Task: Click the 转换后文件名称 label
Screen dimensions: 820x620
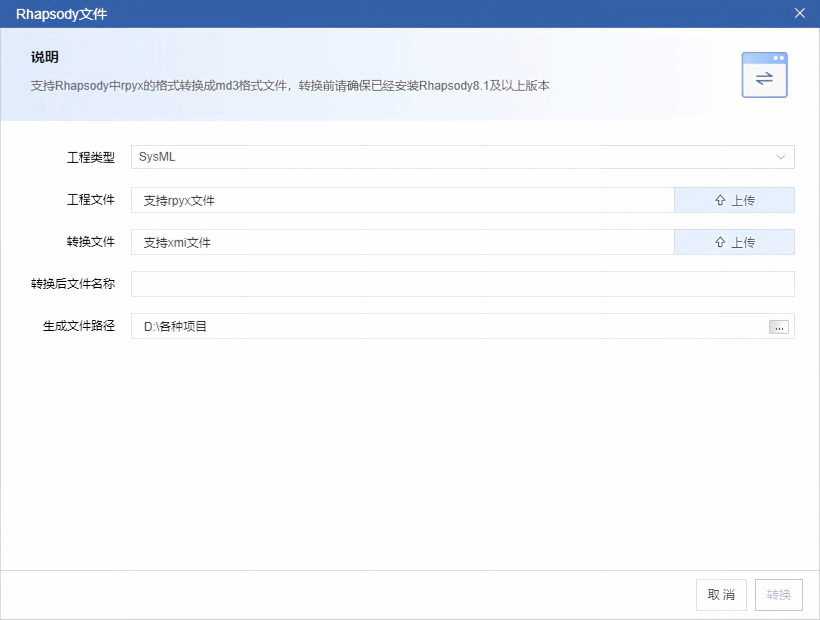Action: tap(73, 284)
